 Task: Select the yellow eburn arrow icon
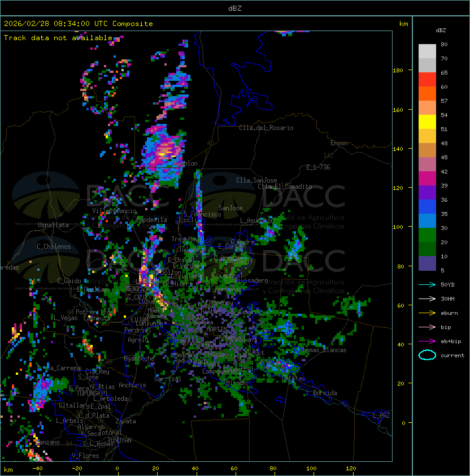(427, 313)
